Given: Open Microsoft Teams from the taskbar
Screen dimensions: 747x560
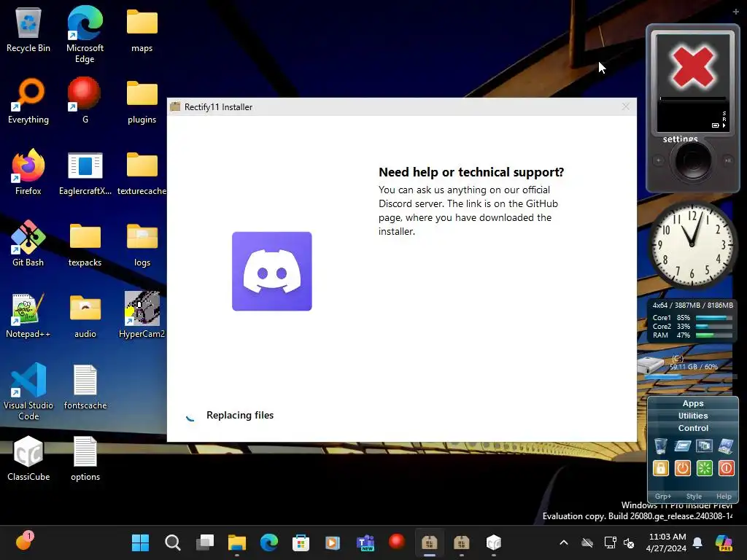Looking at the screenshot, I should [365, 542].
